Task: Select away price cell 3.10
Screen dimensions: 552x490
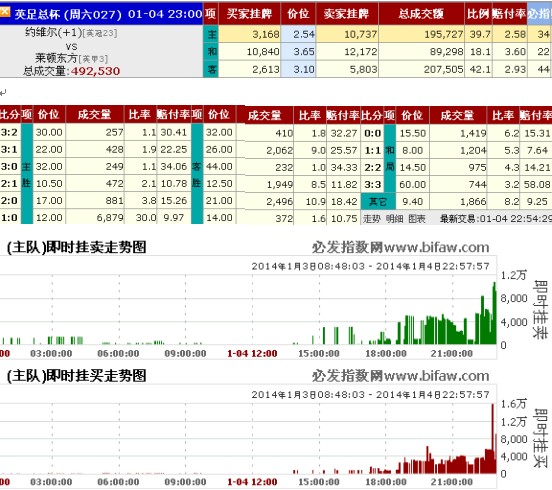Action: (303, 69)
